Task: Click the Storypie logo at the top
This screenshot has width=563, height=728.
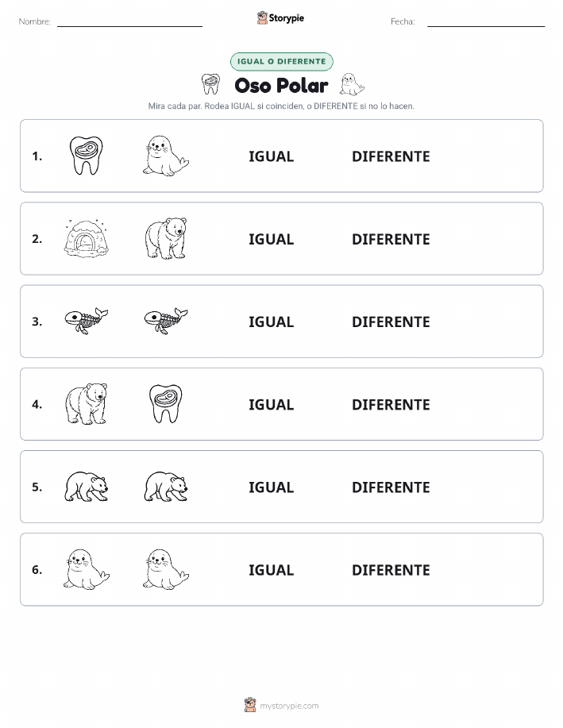Action: pos(280,18)
